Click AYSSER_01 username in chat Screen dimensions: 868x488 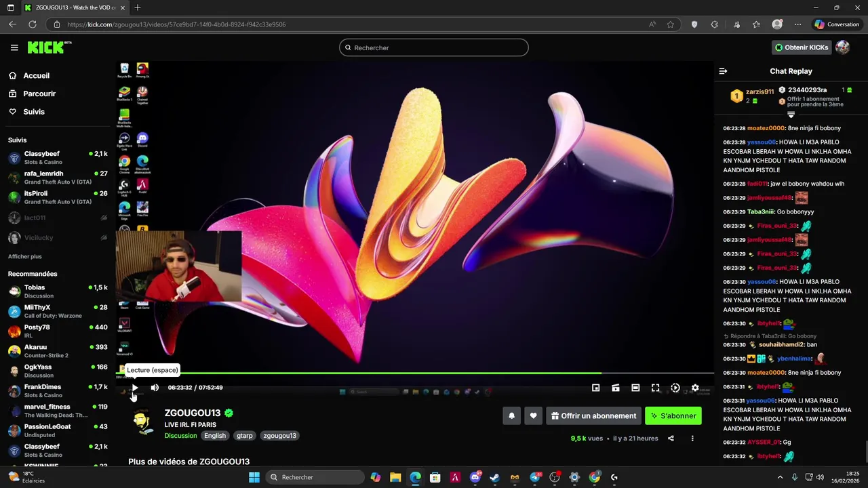(764, 443)
